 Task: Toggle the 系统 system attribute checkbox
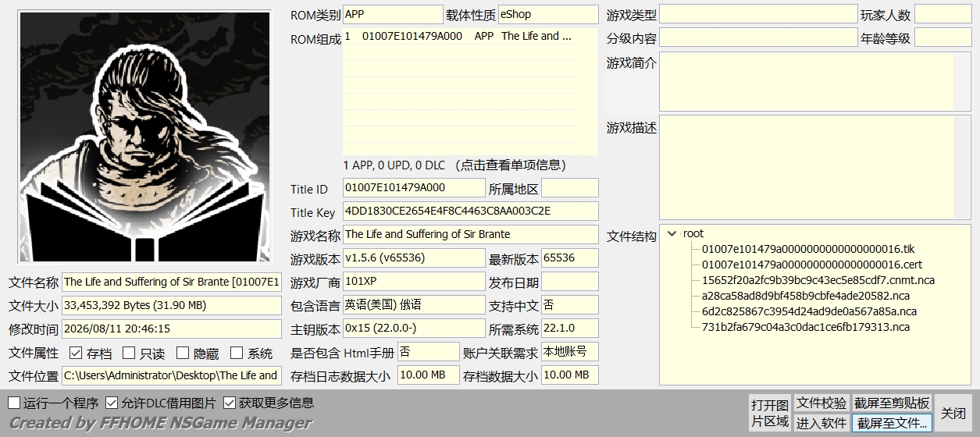click(237, 354)
